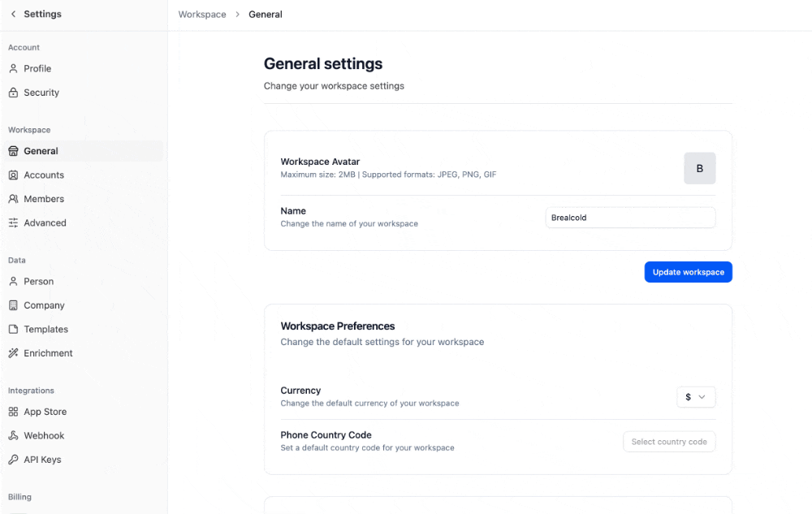Image resolution: width=812 pixels, height=514 pixels.
Task: Click the workspace avatar with letter B
Action: (x=700, y=168)
